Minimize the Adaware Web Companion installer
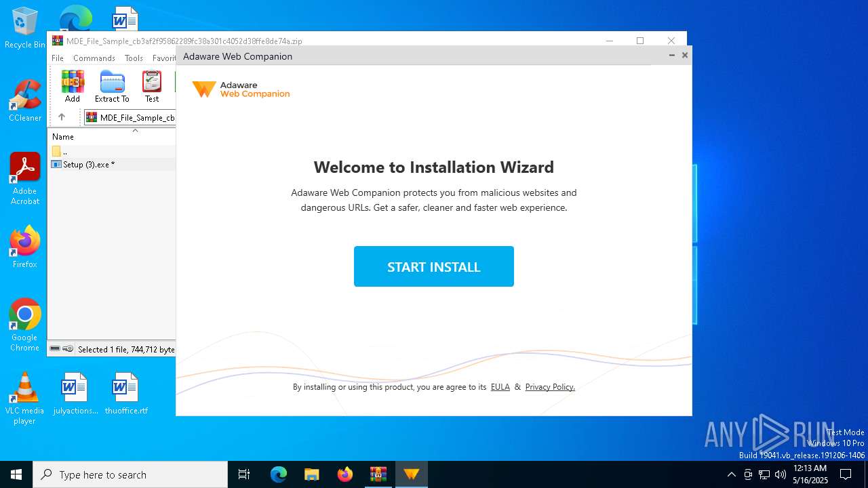868x488 pixels. click(x=672, y=56)
